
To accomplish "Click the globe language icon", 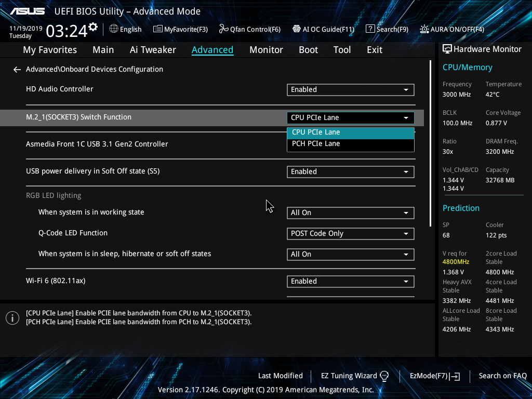I will [114, 29].
